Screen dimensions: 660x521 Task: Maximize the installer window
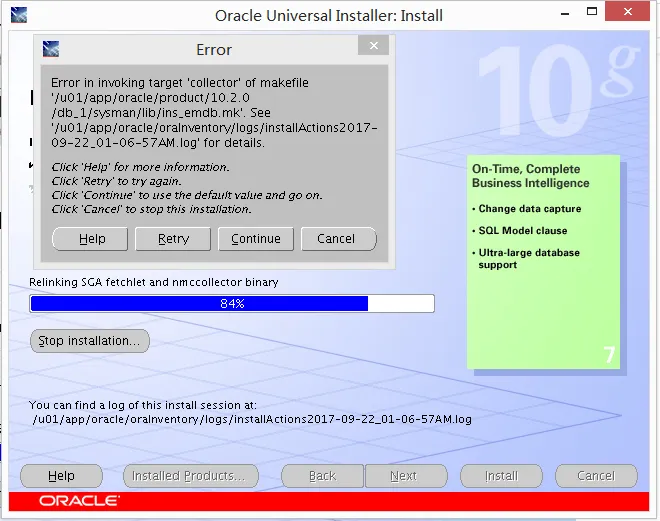(592, 11)
